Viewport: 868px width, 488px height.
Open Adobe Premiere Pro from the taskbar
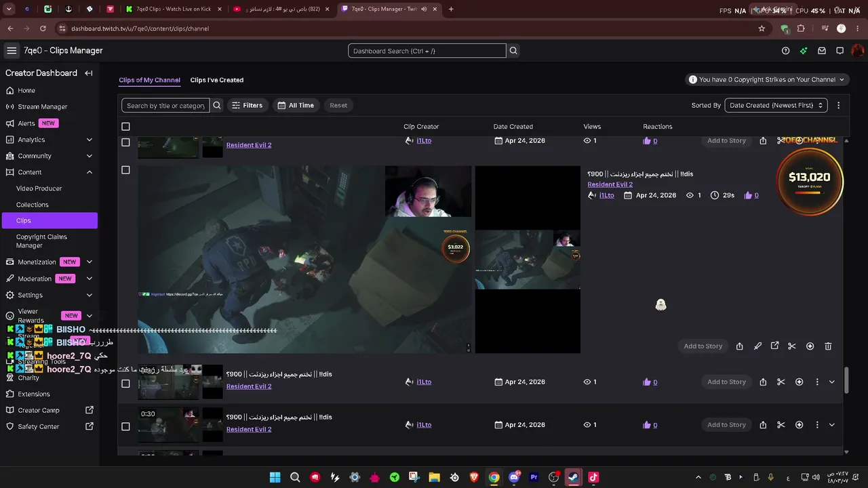pos(534,477)
